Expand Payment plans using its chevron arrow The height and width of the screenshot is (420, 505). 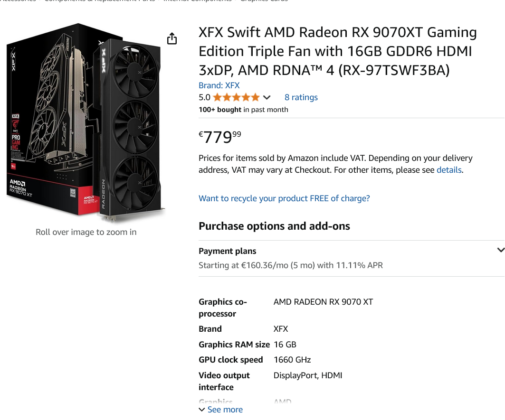[x=501, y=250]
